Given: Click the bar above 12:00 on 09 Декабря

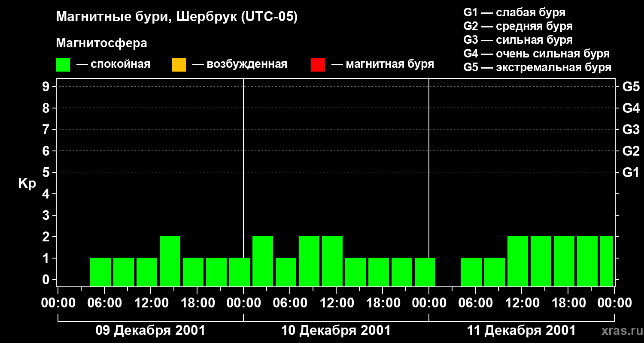Looking at the screenshot, I should click(x=147, y=272).
